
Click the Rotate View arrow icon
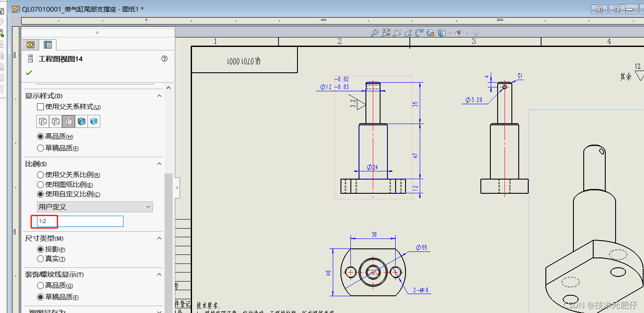pyautogui.click(x=419, y=33)
